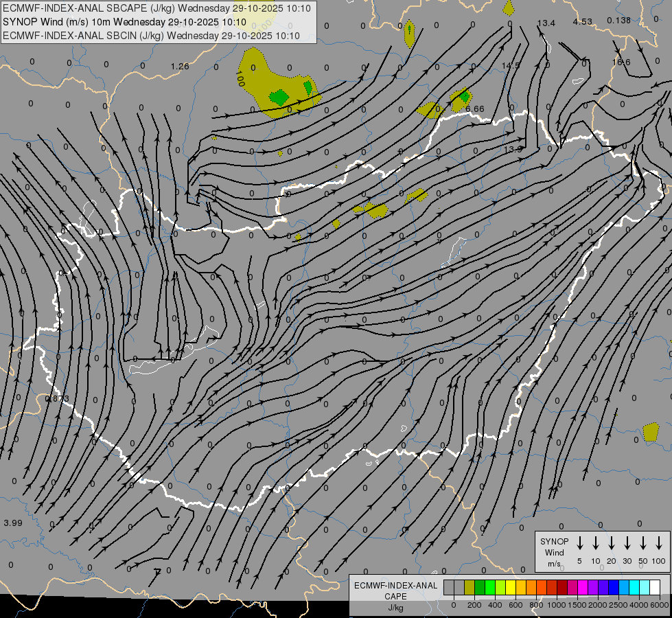Click the 200 tick label in CAPE legend
The width and height of the screenshot is (672, 618).
click(x=474, y=605)
